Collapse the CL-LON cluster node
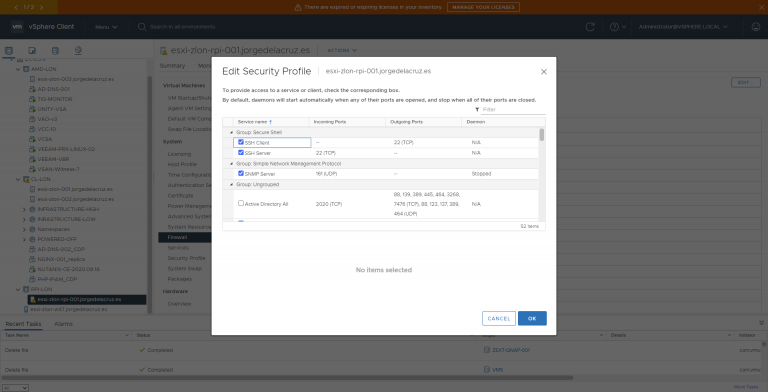768x392 pixels. pos(18,179)
